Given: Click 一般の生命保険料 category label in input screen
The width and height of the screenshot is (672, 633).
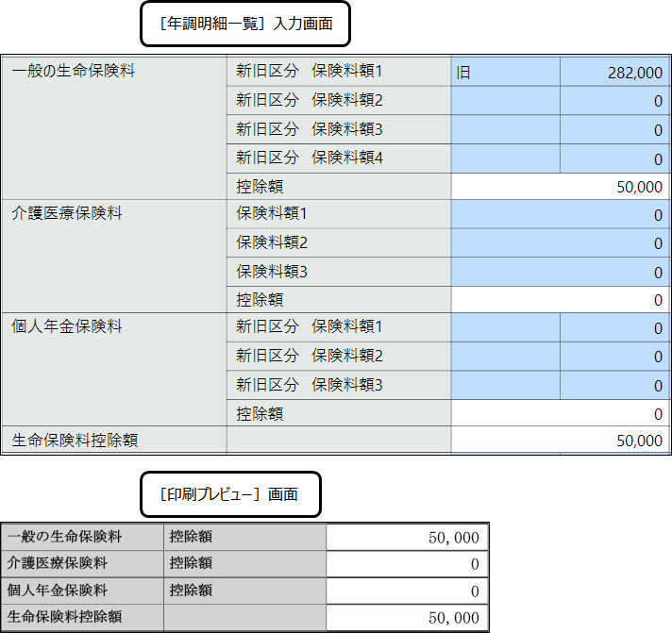Looking at the screenshot, I should (74, 71).
